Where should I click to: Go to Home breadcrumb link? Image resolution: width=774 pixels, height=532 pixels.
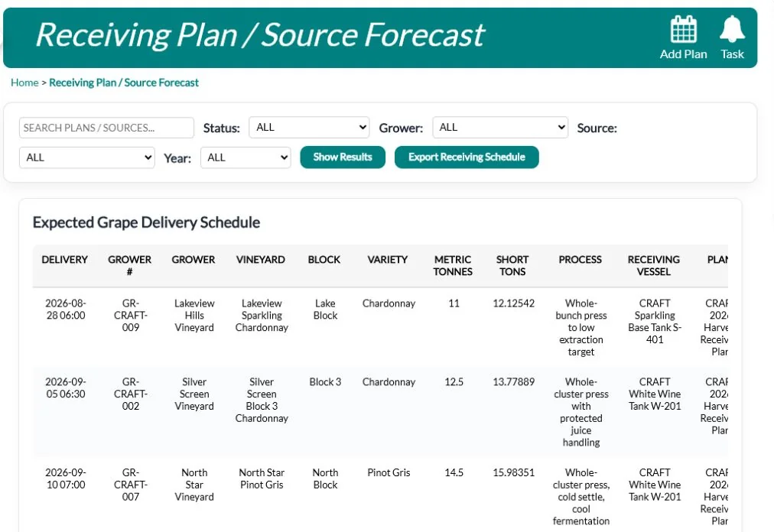[24, 83]
